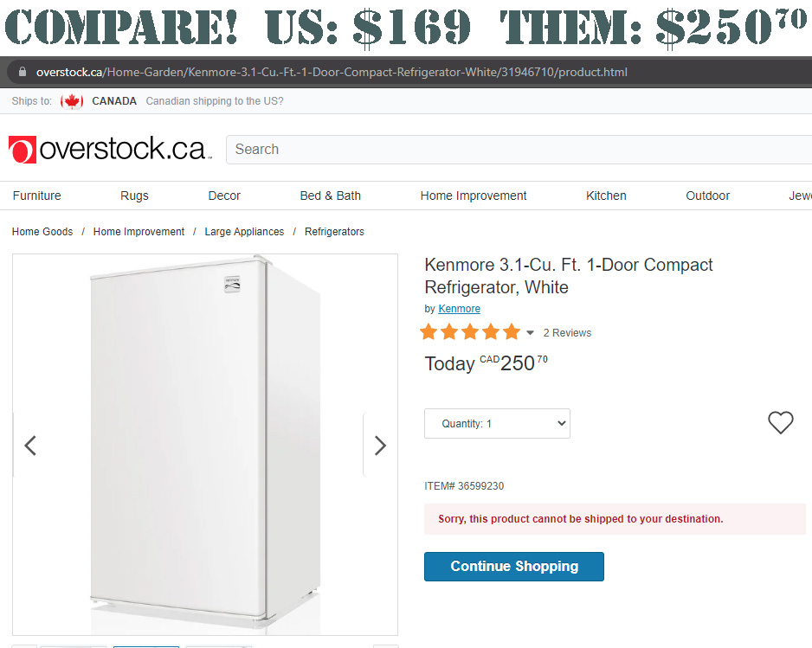The image size is (812, 648).
Task: Click the fifth star in the product rating
Action: [512, 331]
